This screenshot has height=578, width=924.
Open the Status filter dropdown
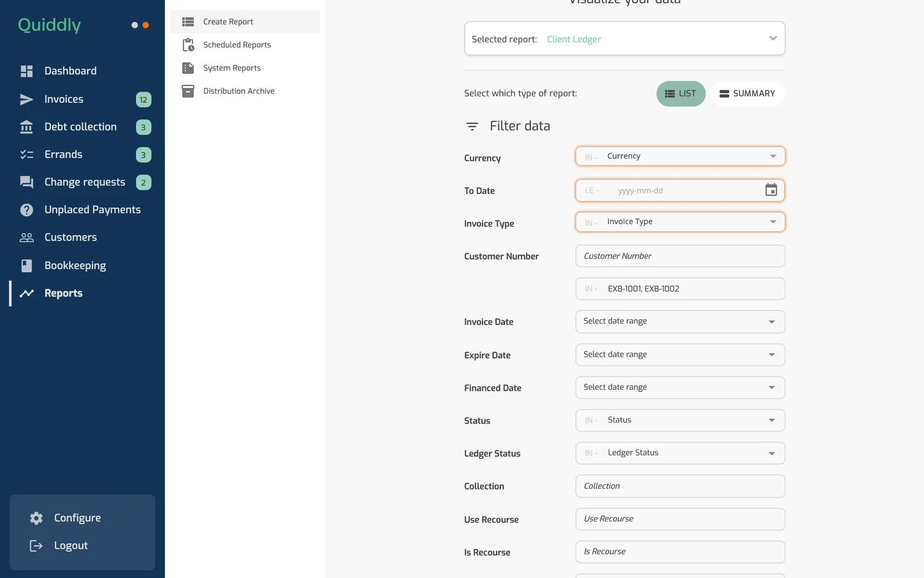click(680, 420)
